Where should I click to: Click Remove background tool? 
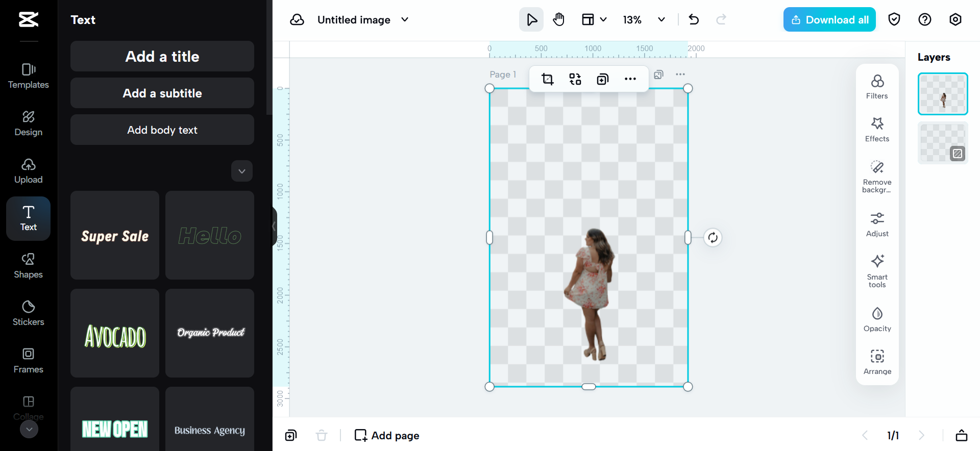coord(877,177)
